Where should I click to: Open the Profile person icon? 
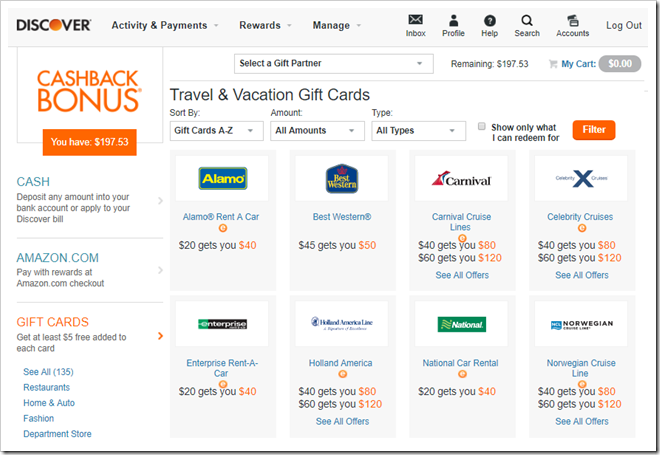click(x=453, y=20)
